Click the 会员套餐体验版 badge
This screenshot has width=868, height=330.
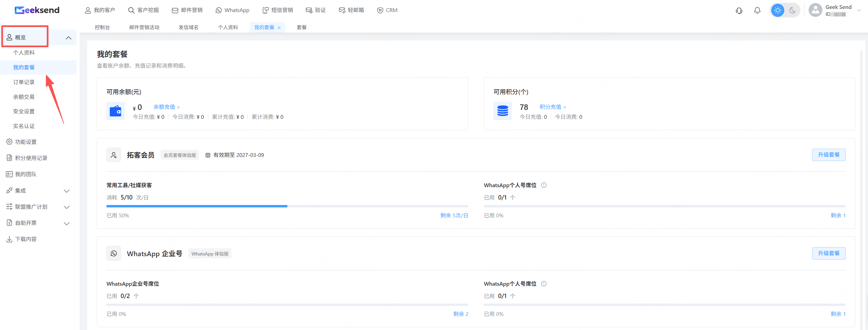click(180, 155)
